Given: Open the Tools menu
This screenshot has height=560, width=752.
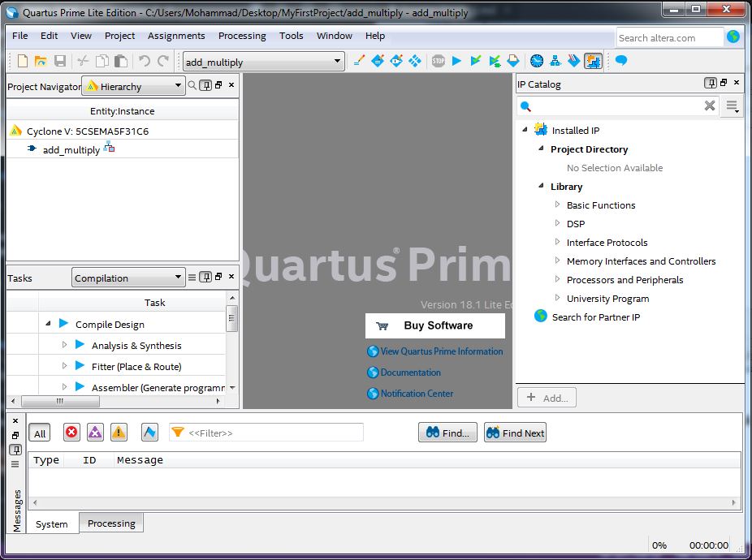Looking at the screenshot, I should [x=291, y=36].
